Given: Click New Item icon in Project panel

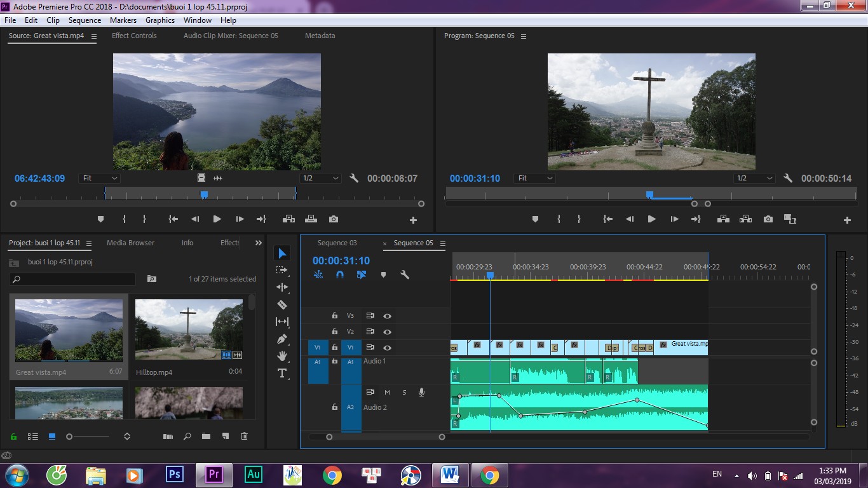Looking at the screenshot, I should [x=225, y=437].
